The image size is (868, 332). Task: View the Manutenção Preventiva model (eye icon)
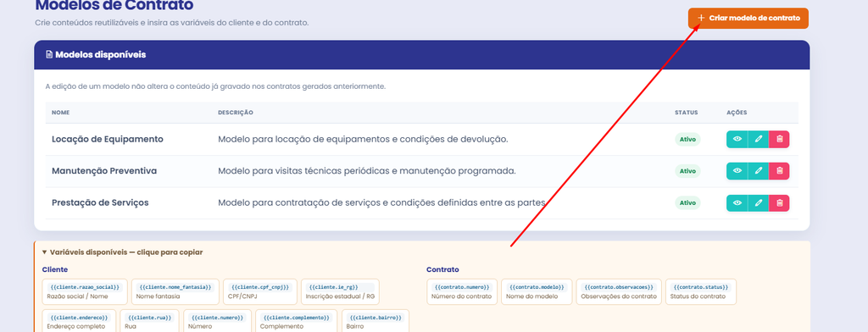pos(737,171)
